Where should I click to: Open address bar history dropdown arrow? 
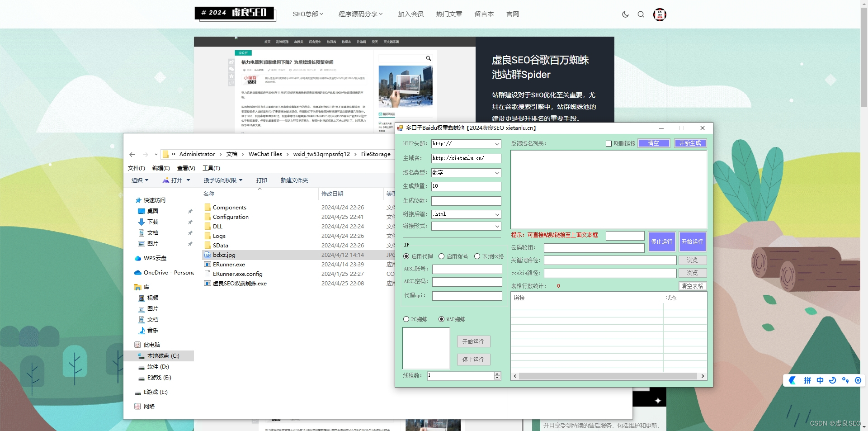(x=156, y=154)
